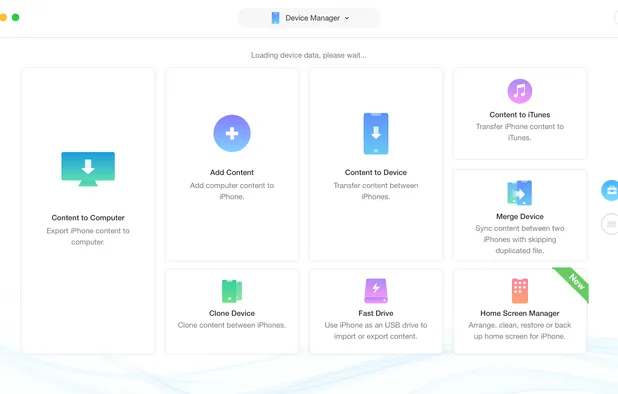Select the Content to Computer title

point(88,217)
